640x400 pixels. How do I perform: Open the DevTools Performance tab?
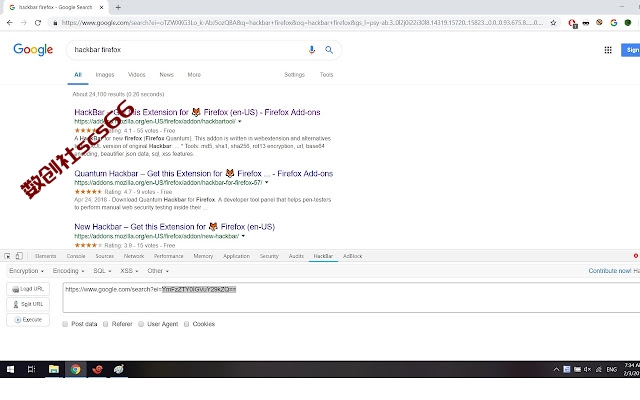point(169,256)
